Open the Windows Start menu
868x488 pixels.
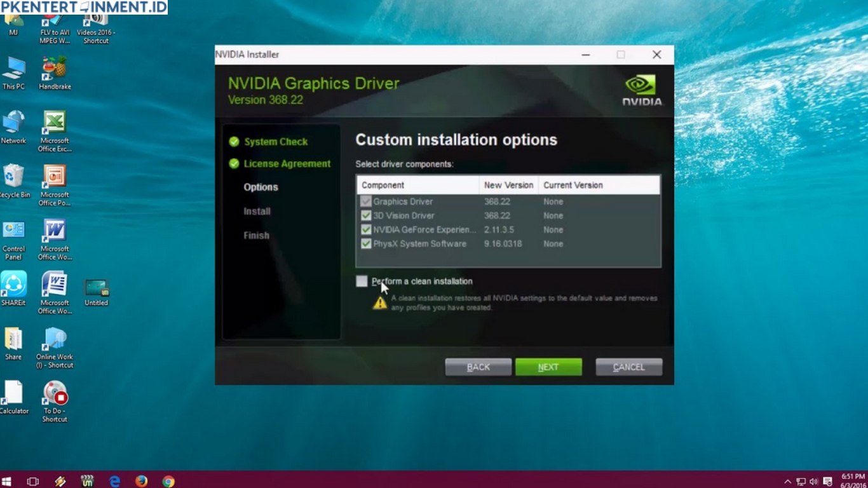pos(7,481)
